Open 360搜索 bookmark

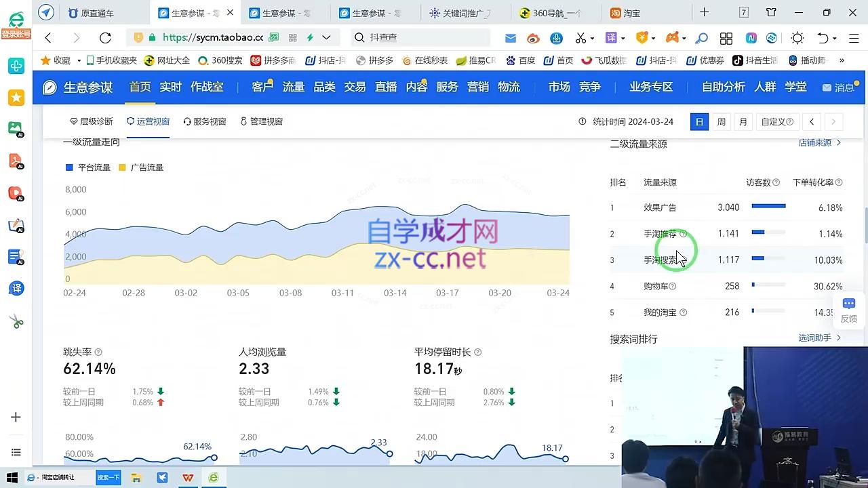(x=220, y=60)
